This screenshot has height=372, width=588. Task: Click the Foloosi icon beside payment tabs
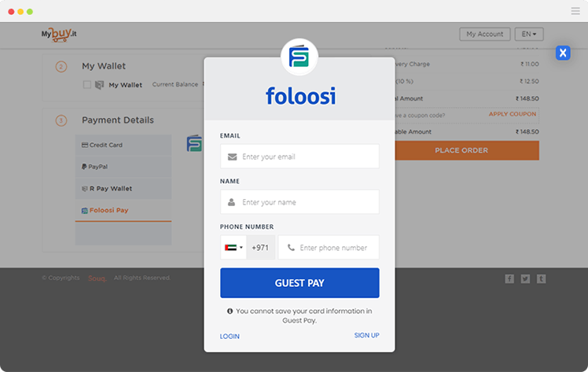194,144
